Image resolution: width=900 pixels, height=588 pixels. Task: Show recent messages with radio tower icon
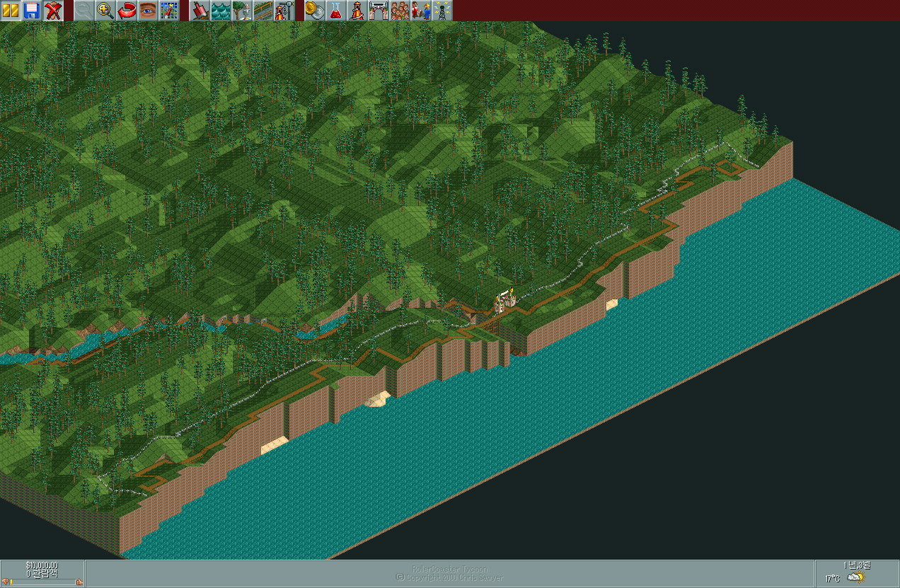click(x=442, y=10)
